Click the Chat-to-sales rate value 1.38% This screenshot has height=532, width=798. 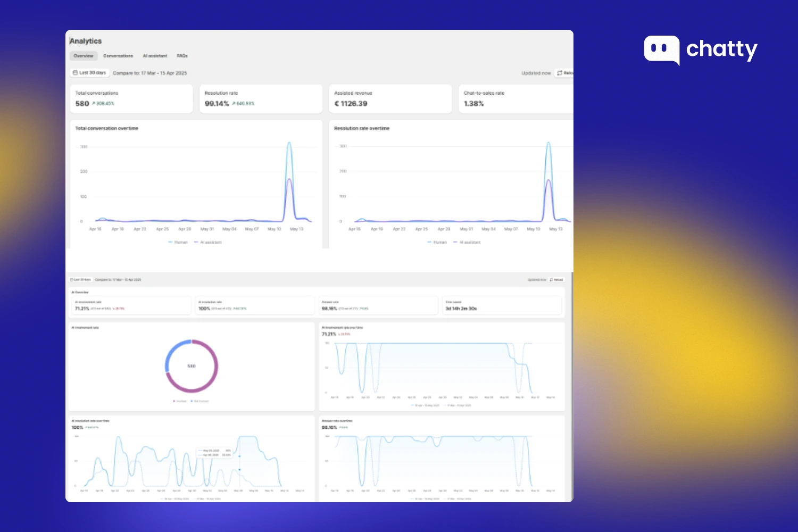coord(473,104)
